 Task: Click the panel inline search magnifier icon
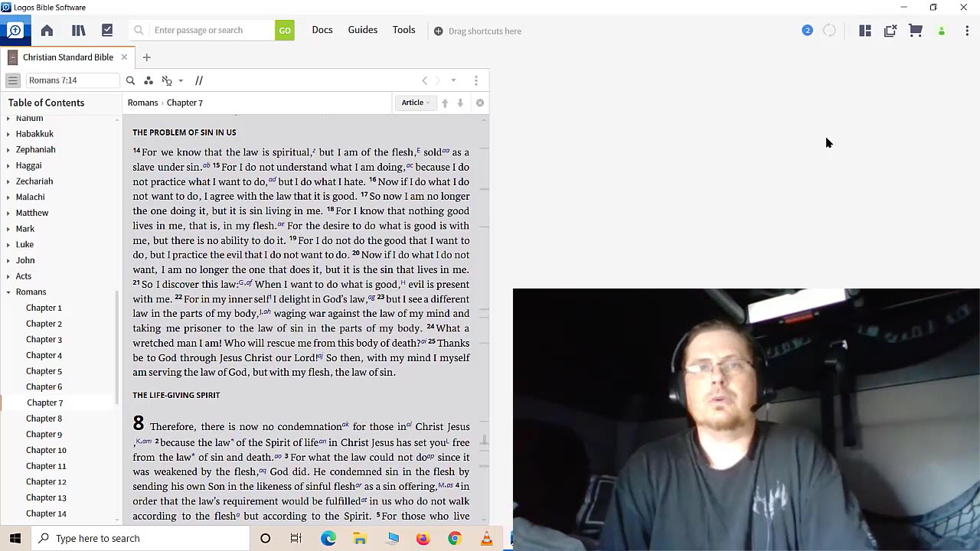[x=130, y=80]
